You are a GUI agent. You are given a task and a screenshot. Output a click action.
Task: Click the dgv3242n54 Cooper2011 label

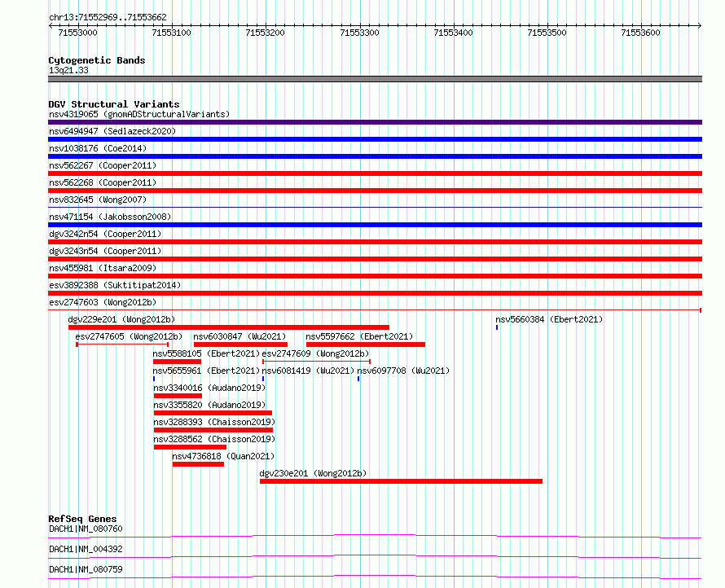[105, 234]
